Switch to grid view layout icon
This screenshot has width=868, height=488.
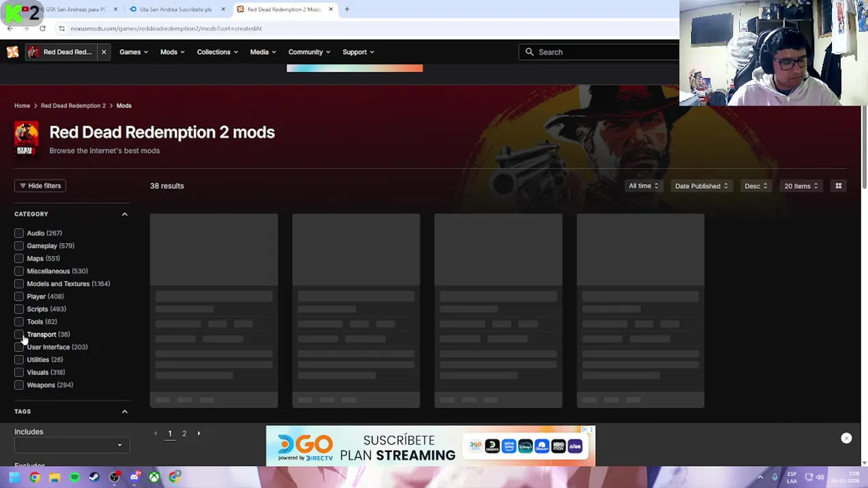pyautogui.click(x=838, y=186)
